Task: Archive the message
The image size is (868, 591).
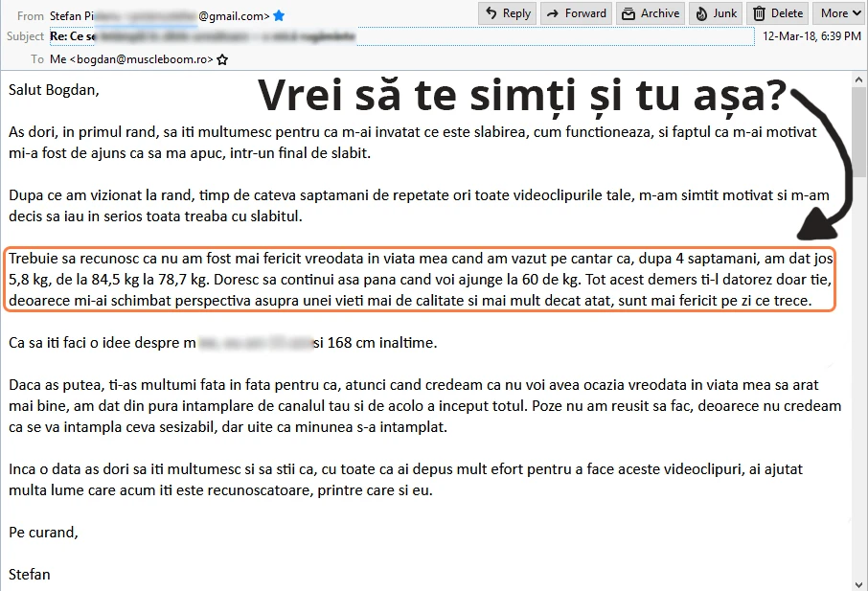Action: click(651, 13)
